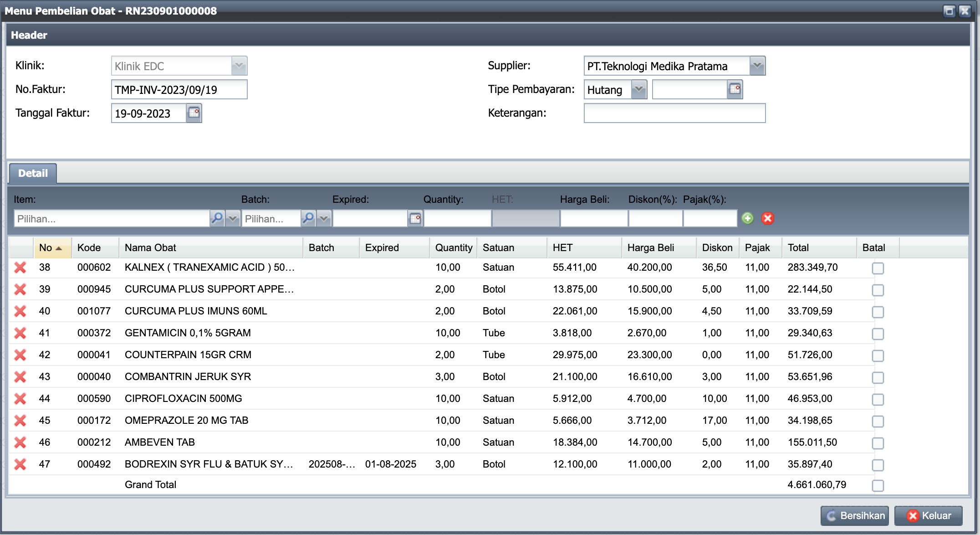Screen dimensions: 980x535
Task: Expand the Item Pilihan dropdown arrow
Action: pyautogui.click(x=233, y=219)
